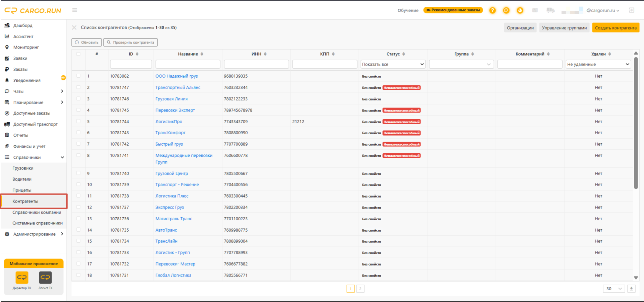
Task: Click the hamburger menu icon beside logo
Action: [x=75, y=10]
